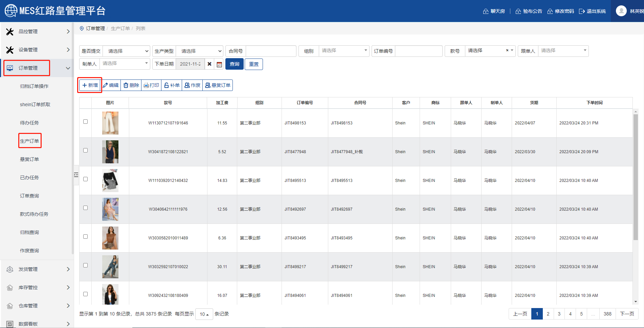Image resolution: width=644 pixels, height=328 pixels.
Task: Select the checkbox for order JIT8493495
Action: (85, 237)
